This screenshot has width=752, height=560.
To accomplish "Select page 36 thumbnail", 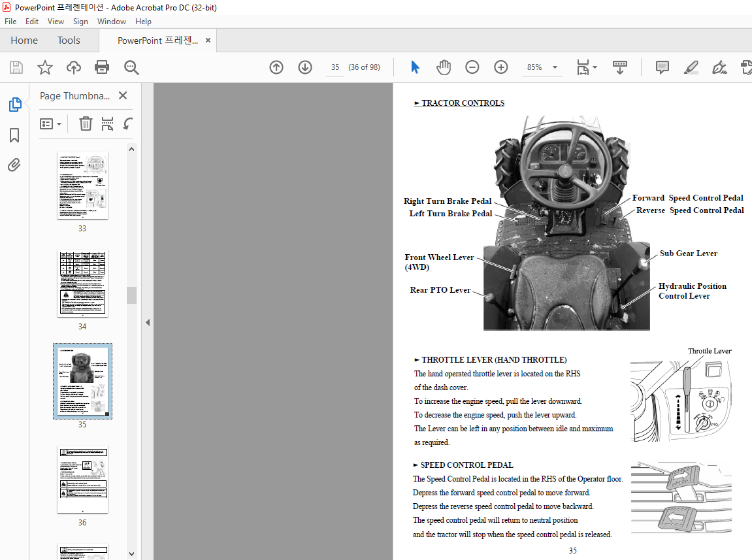I will pyautogui.click(x=82, y=480).
